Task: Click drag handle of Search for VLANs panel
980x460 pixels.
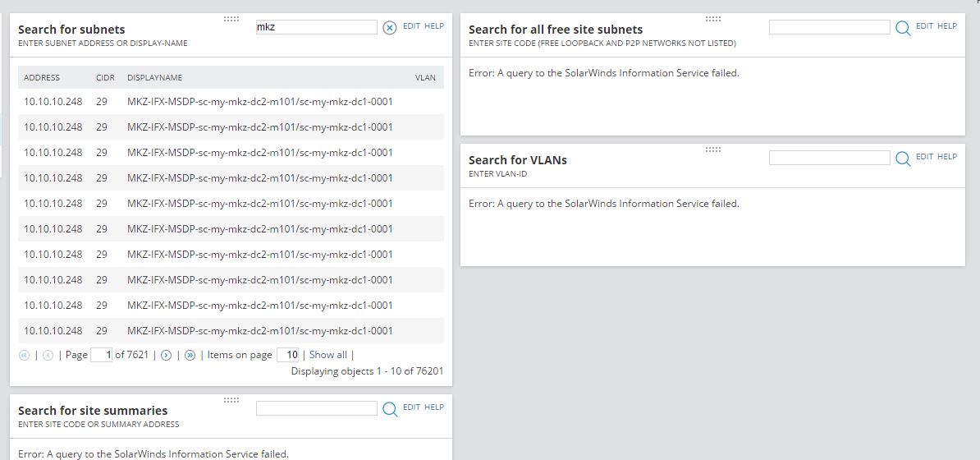Action: tap(712, 149)
